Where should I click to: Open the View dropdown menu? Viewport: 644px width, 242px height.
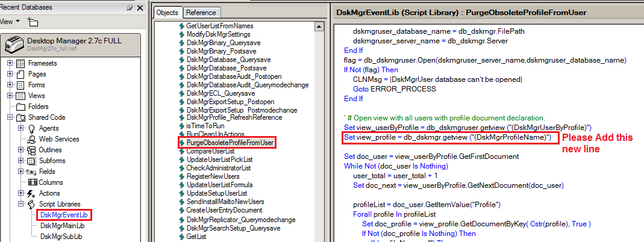click(x=17, y=22)
